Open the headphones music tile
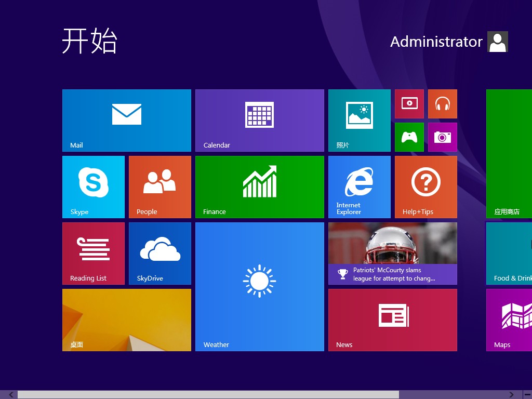 click(x=442, y=104)
